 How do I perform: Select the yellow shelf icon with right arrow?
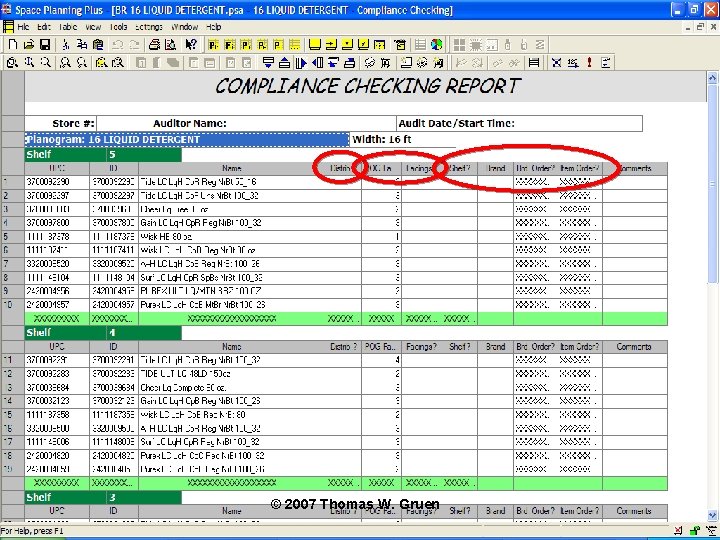pyautogui.click(x=331, y=45)
